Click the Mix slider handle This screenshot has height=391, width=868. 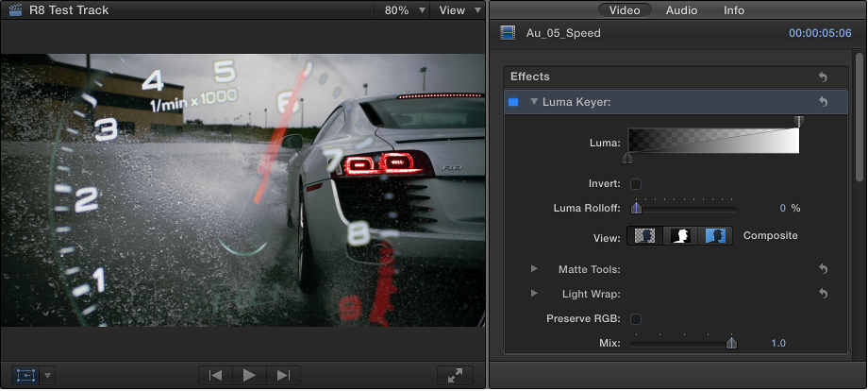(731, 344)
